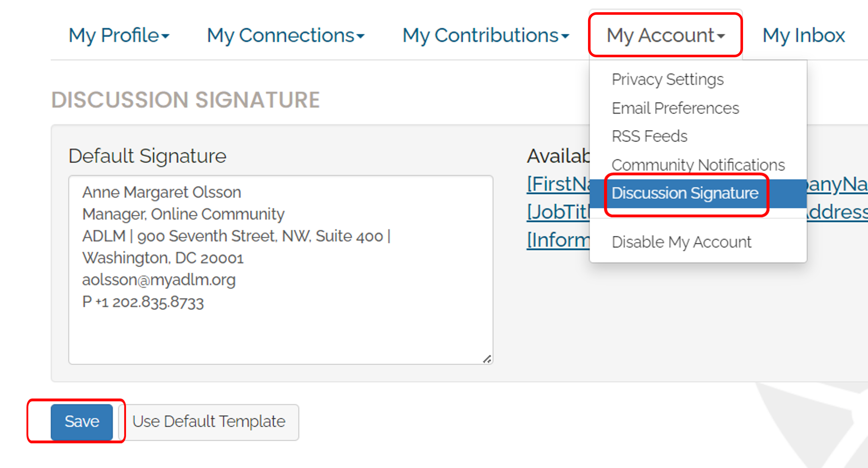Choose Email Preferences menu item
Viewport: 868px width, 468px height.
[x=675, y=108]
